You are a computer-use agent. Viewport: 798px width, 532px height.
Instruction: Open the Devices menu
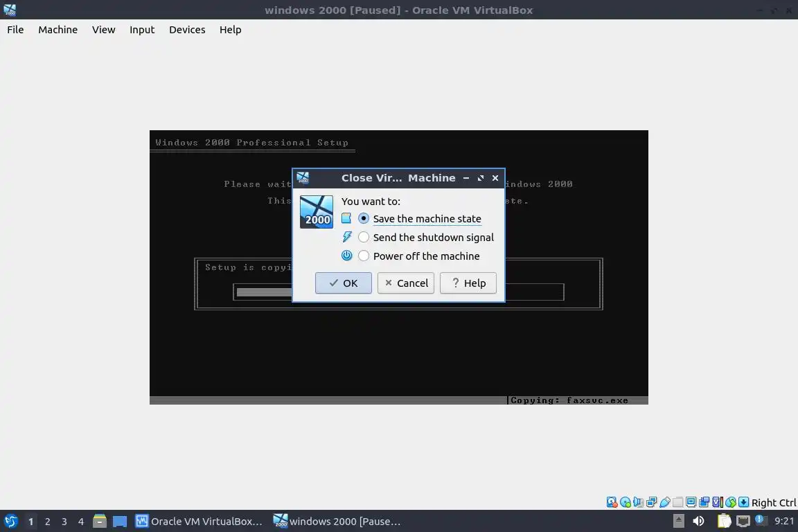187,30
